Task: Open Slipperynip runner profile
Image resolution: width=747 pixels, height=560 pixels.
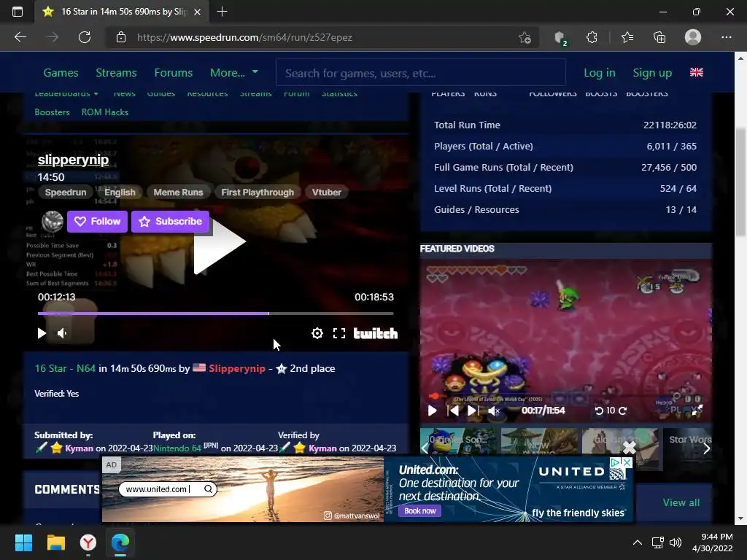Action: [x=237, y=368]
